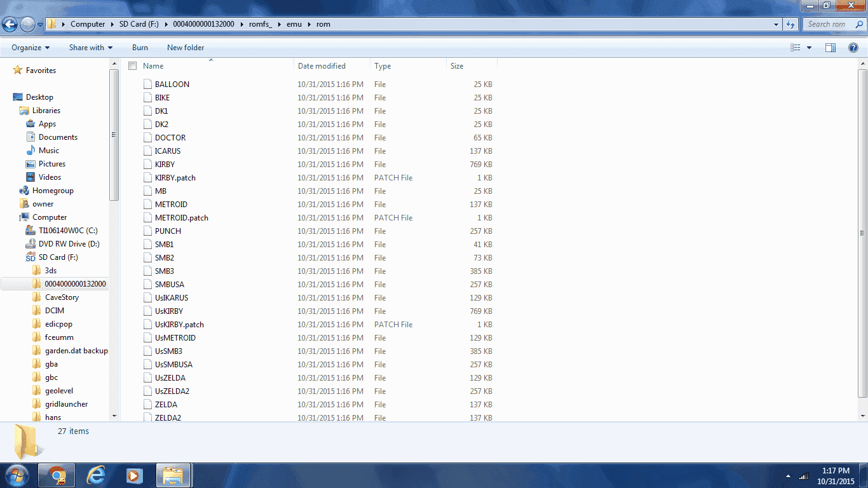Refresh the rom folder view
868x488 pixels.
point(790,24)
